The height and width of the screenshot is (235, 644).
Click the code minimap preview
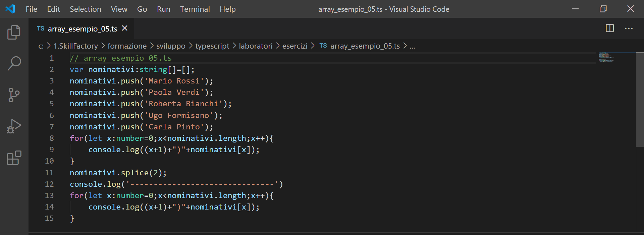606,57
